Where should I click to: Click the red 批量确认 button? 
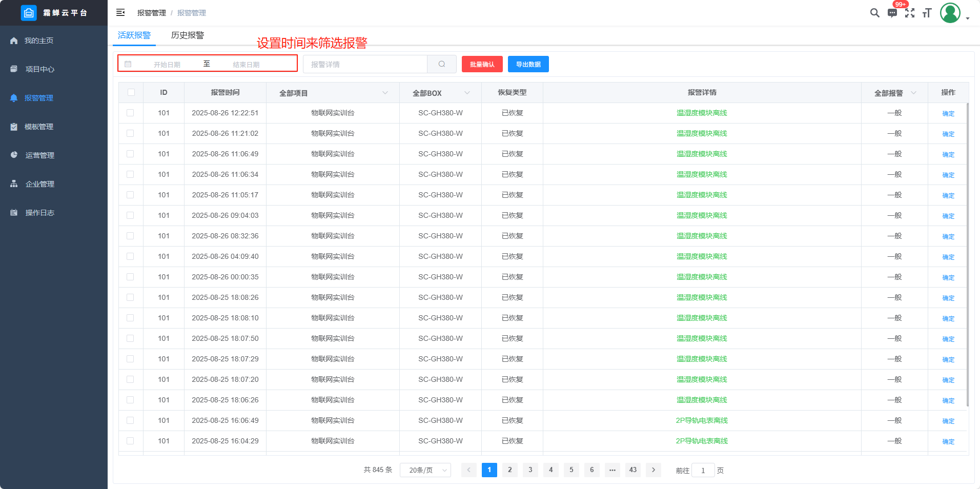coord(482,64)
